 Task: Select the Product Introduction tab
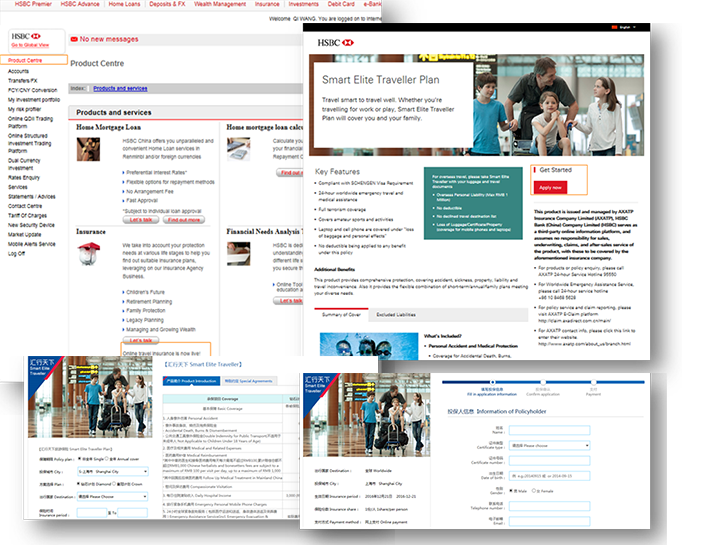pos(191,381)
